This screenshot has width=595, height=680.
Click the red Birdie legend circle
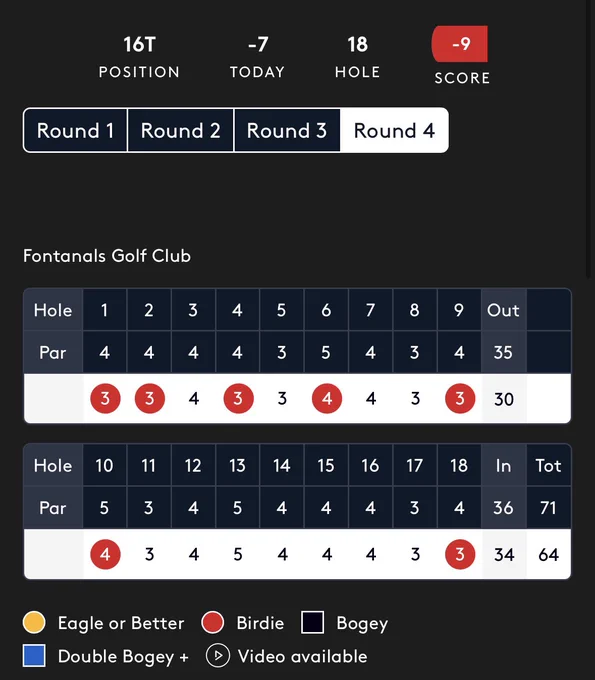(x=212, y=622)
